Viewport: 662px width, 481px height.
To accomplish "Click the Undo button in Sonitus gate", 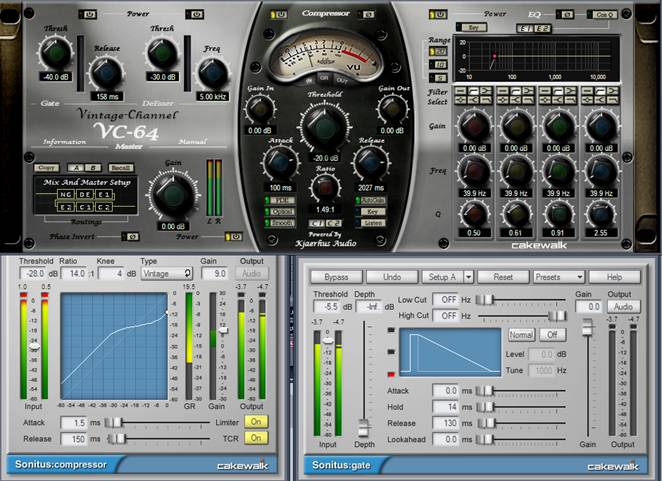I will [x=392, y=277].
